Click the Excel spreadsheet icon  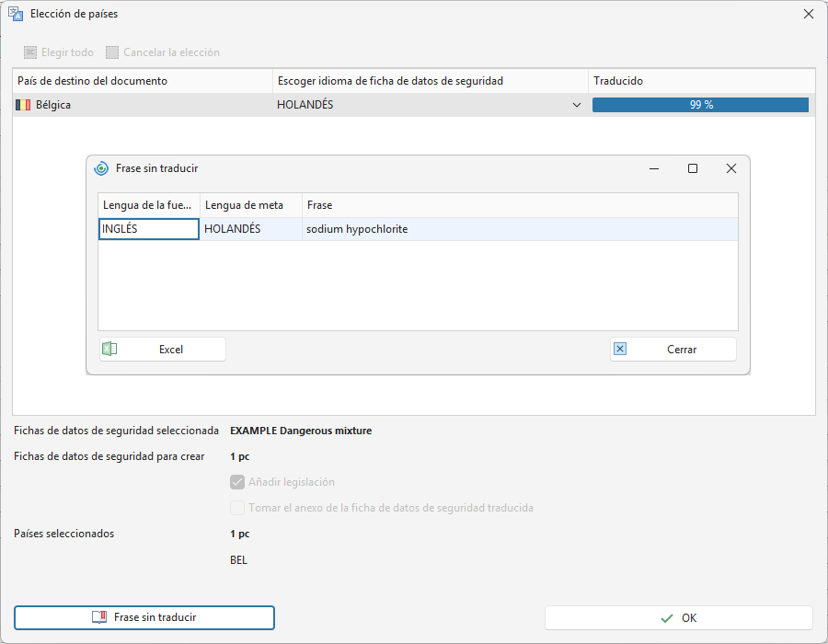click(x=109, y=349)
